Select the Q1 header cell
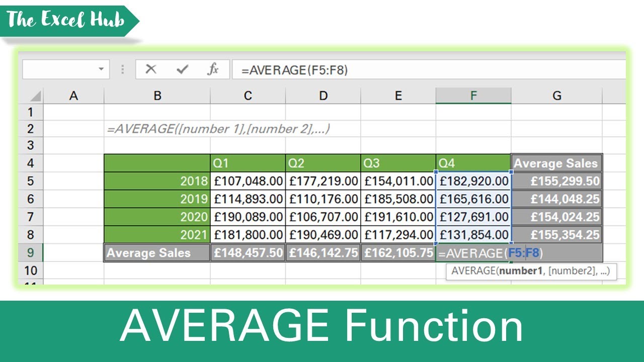 (248, 163)
